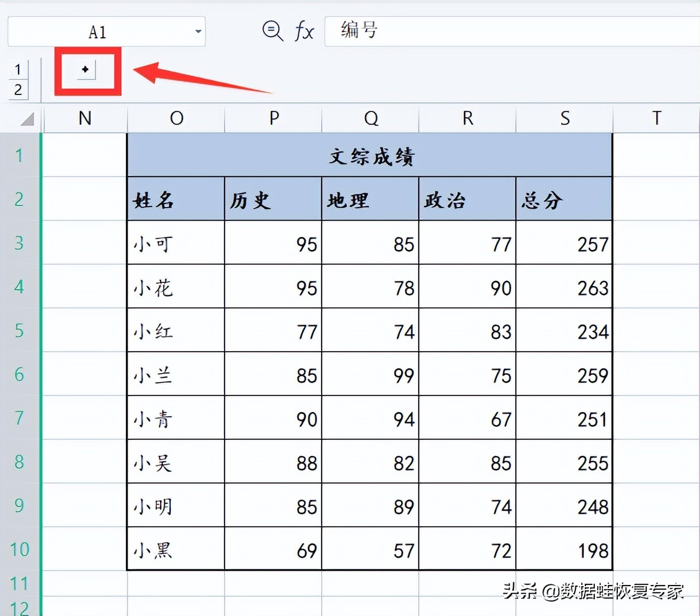Select row 3 header
The image size is (700, 616).
(x=20, y=243)
